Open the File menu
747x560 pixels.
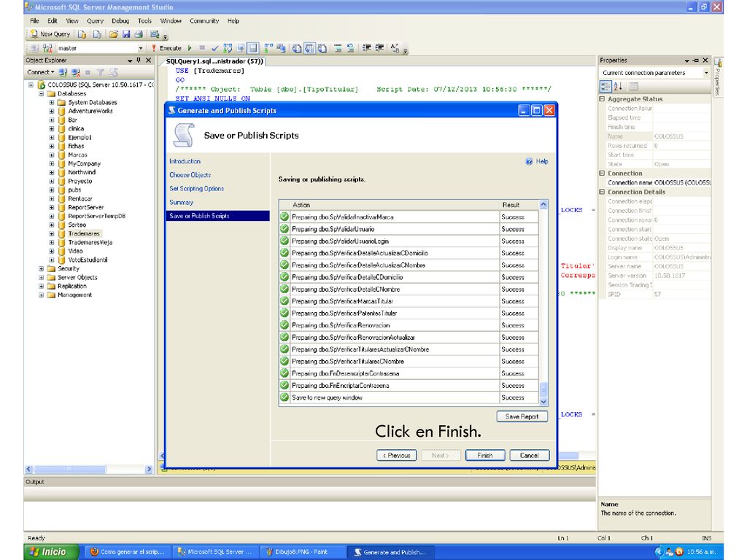[x=34, y=21]
